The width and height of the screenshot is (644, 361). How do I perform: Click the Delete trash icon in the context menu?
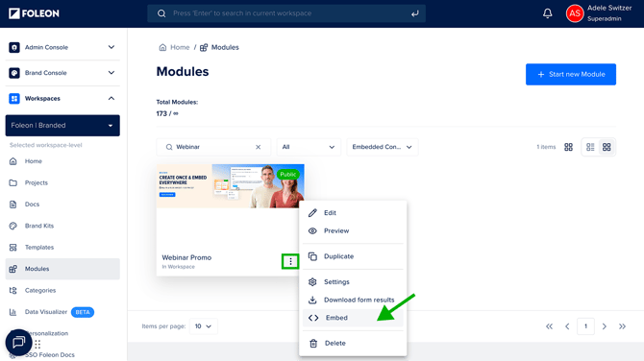[313, 344]
